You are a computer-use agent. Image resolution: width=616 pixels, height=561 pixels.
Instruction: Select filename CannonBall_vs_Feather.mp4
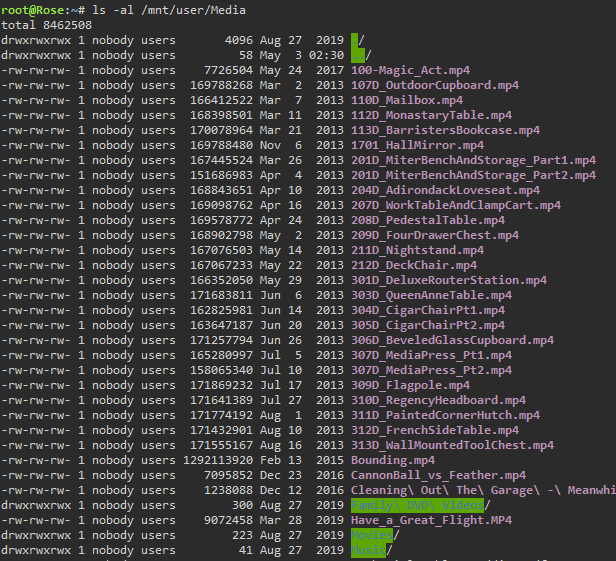click(438, 475)
